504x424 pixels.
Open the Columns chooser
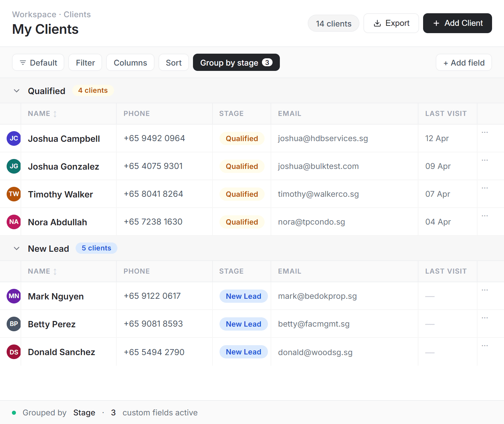pyautogui.click(x=130, y=62)
